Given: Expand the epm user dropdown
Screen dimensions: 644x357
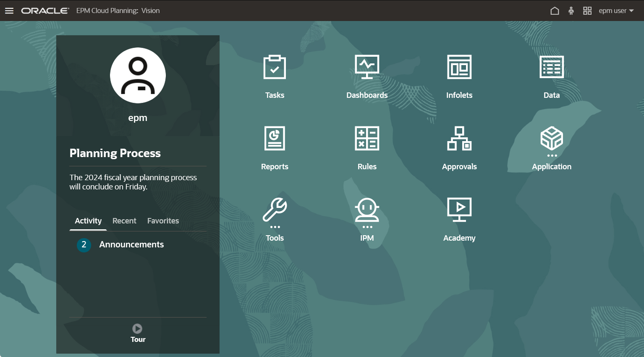Looking at the screenshot, I should (x=616, y=10).
